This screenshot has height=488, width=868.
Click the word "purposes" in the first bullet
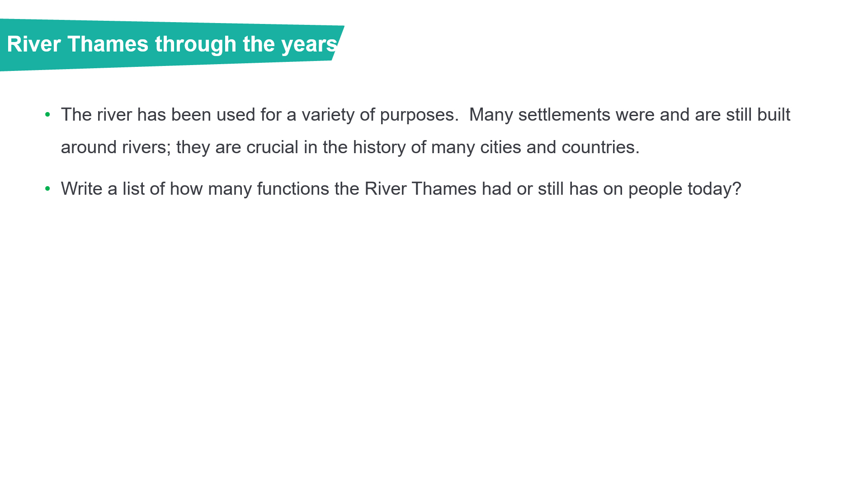click(417, 116)
